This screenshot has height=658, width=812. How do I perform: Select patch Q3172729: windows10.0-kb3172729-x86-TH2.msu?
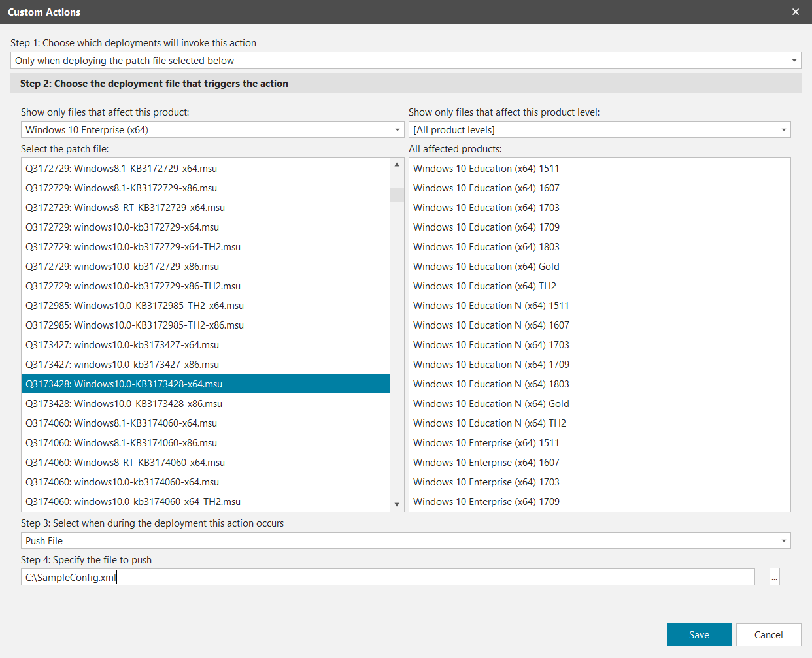point(206,286)
